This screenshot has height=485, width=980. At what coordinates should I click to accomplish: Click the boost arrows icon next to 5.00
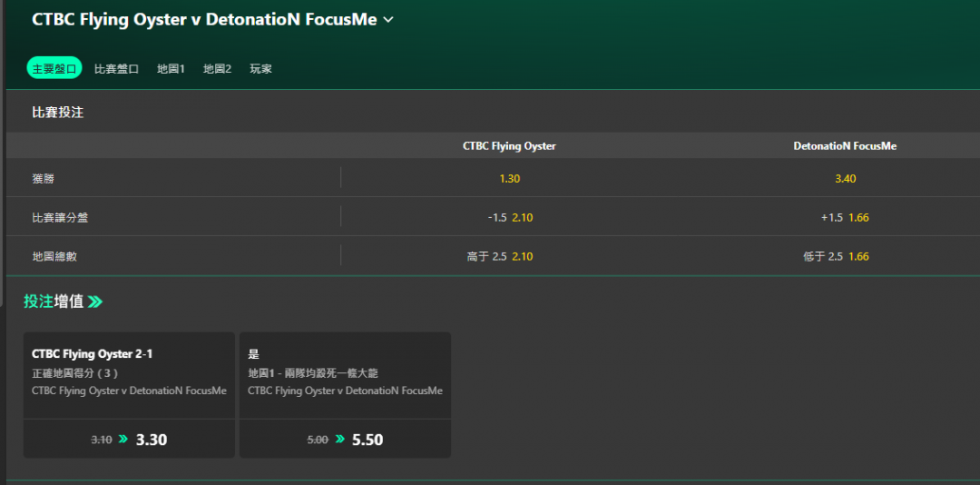pyautogui.click(x=339, y=439)
